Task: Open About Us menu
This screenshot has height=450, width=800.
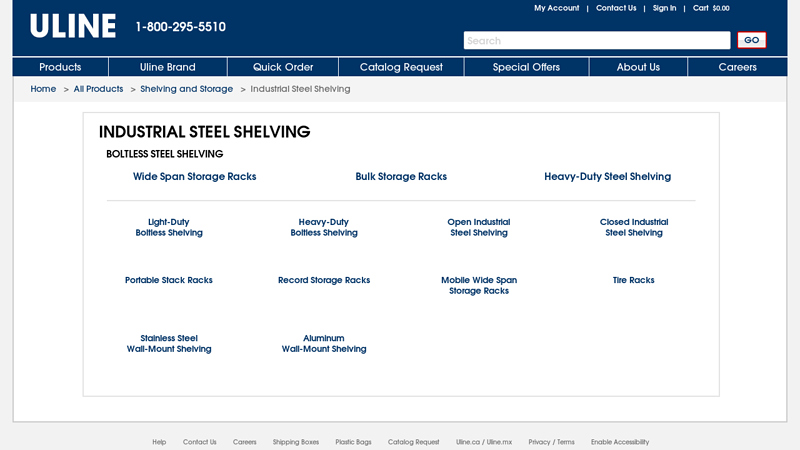Action: (638, 67)
